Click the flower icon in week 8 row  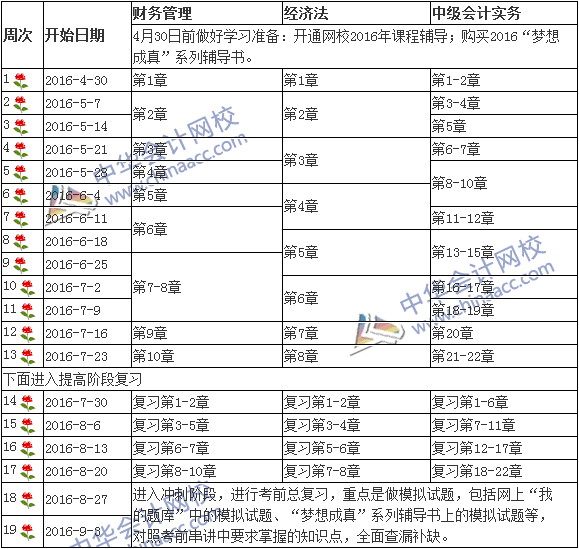pos(20,241)
